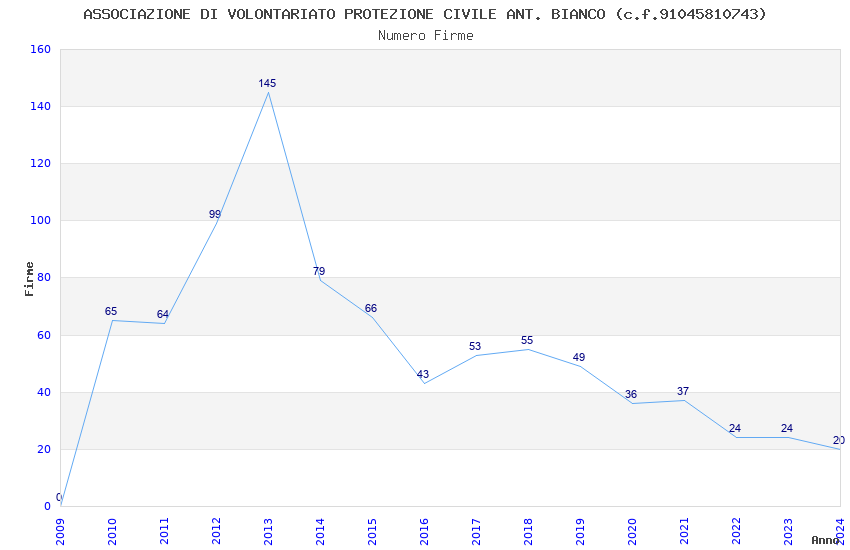The width and height of the screenshot is (850, 550).
Task: Click the y-axis value 80
Action: (x=44, y=277)
